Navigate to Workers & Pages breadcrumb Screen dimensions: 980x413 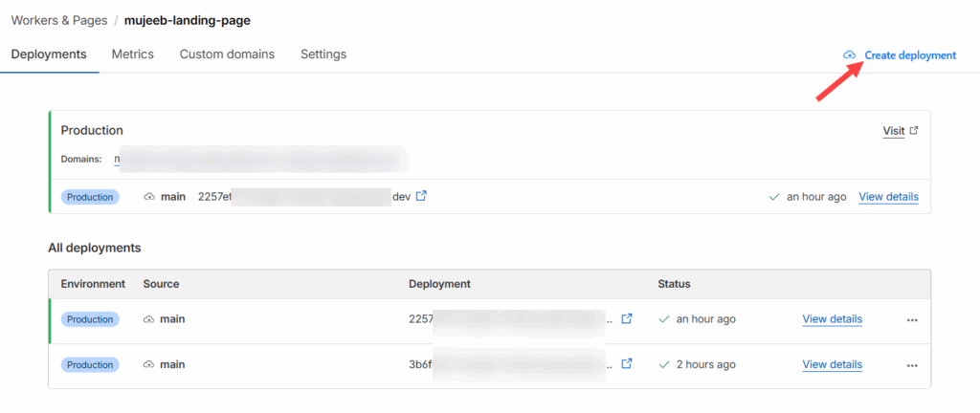(57, 20)
